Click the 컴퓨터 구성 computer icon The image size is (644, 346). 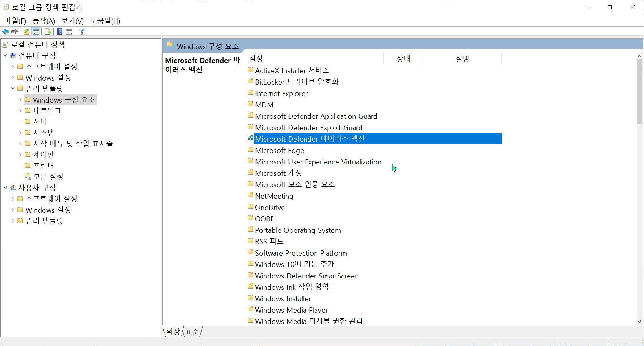[13, 55]
